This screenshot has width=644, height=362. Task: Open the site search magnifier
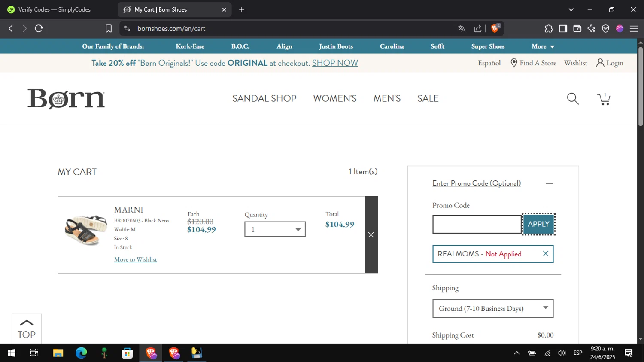pyautogui.click(x=573, y=99)
